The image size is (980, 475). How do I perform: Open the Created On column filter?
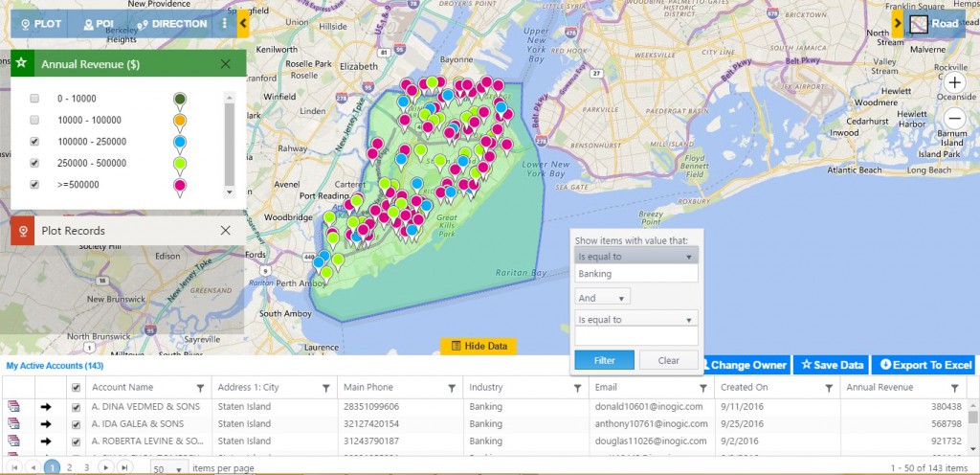829,388
